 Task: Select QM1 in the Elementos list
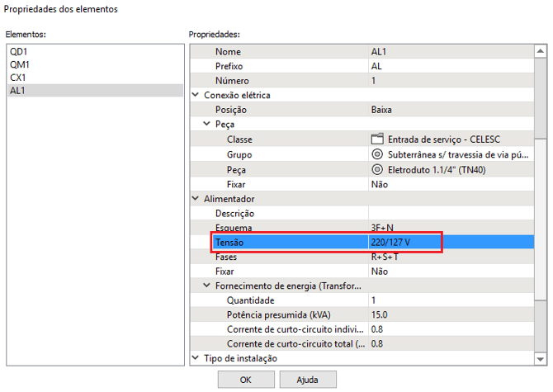click(19, 64)
